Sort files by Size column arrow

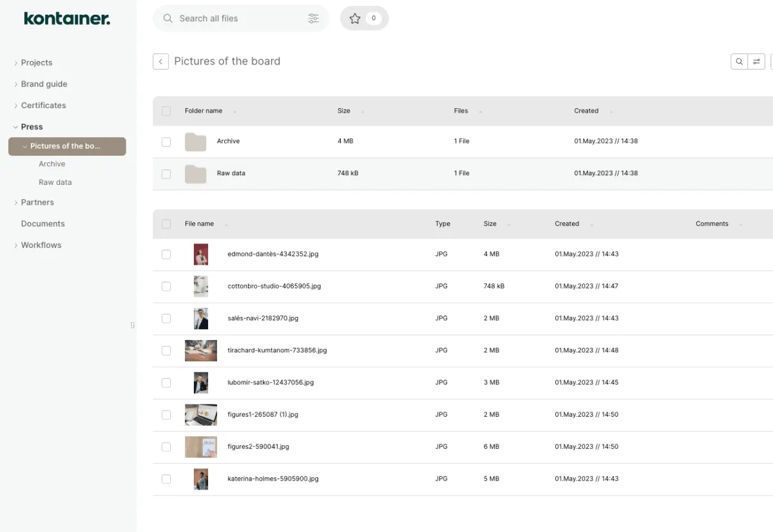pos(509,224)
